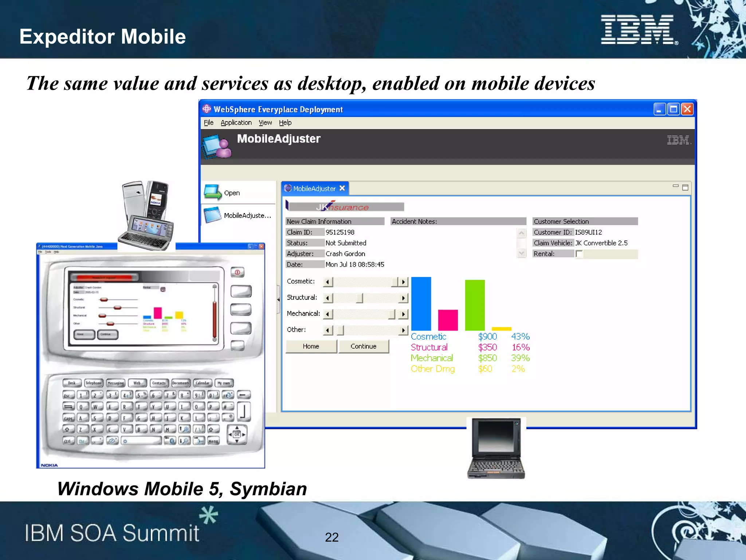Viewport: 746px width, 560px height.
Task: Click Other slider left arrow
Action: point(328,330)
